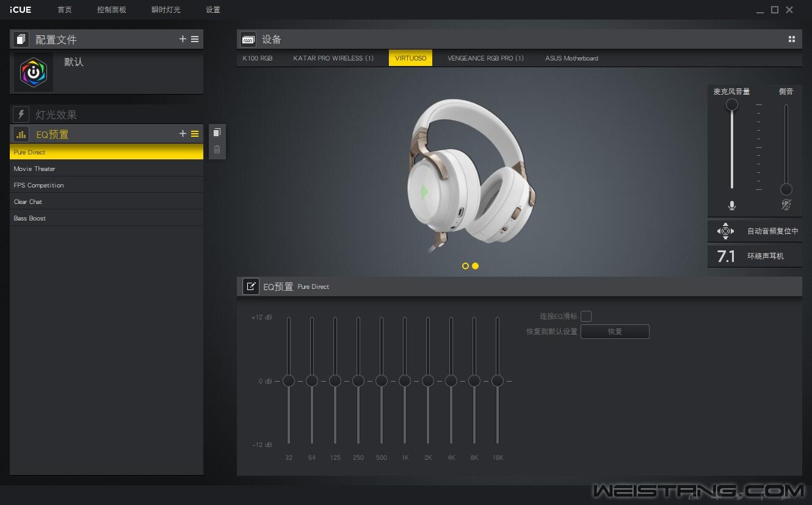Click the lightning icon beside 灯光效果

(21, 114)
